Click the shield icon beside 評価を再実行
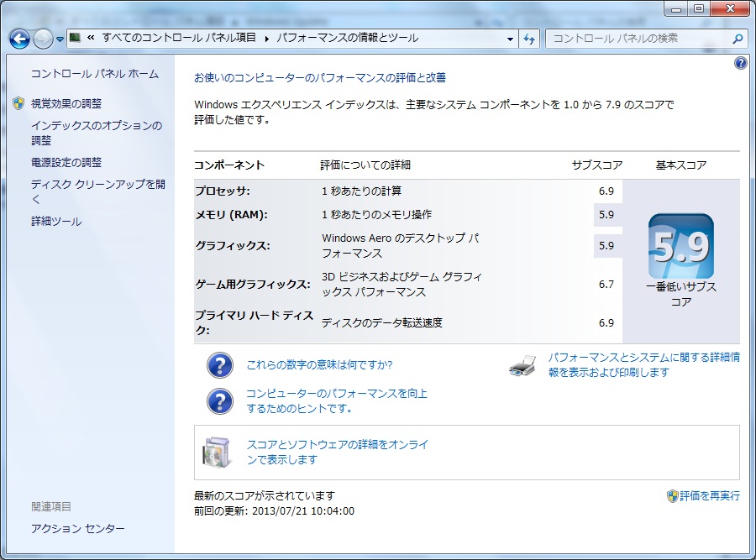756x560 pixels. [673, 496]
